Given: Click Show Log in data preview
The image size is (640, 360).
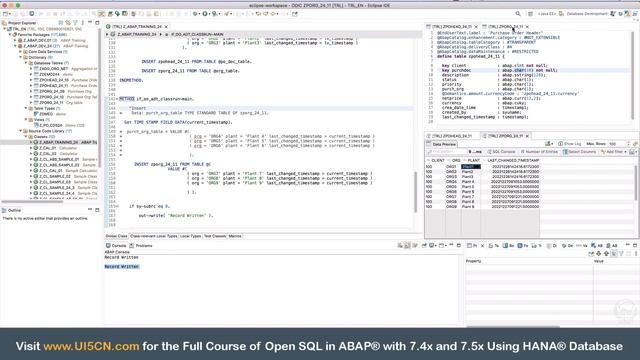Looking at the screenshot, I should point(570,144).
